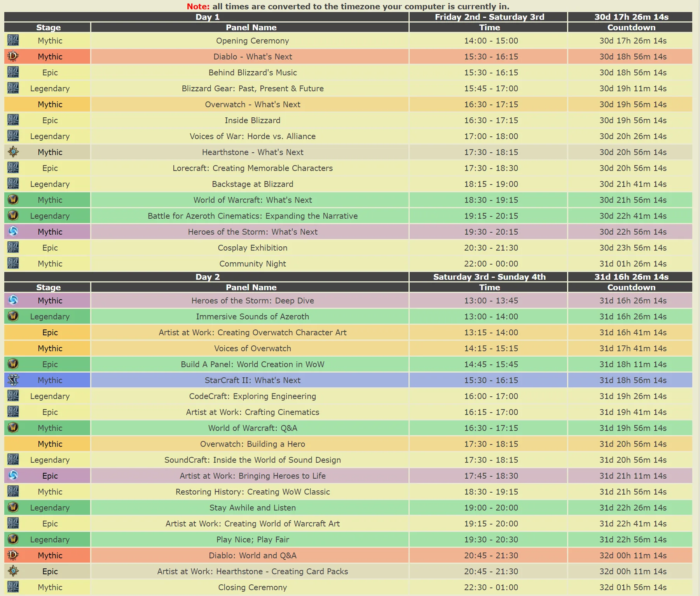Click the Diablo - What's Next panel name

(253, 56)
